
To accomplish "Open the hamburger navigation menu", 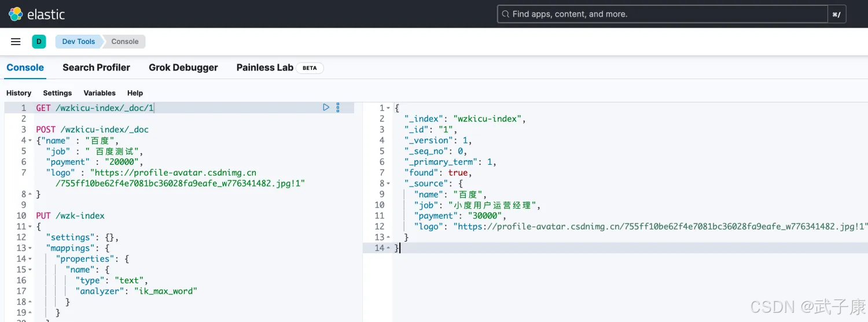I will 16,42.
